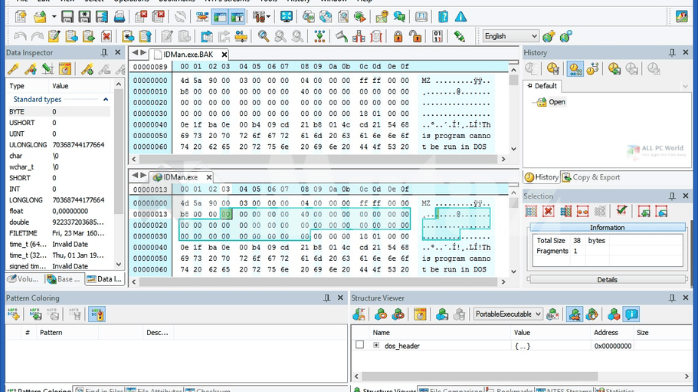The image size is (698, 392).
Task: Toggle the highlighted History toolbar button
Action: pyautogui.click(x=575, y=69)
